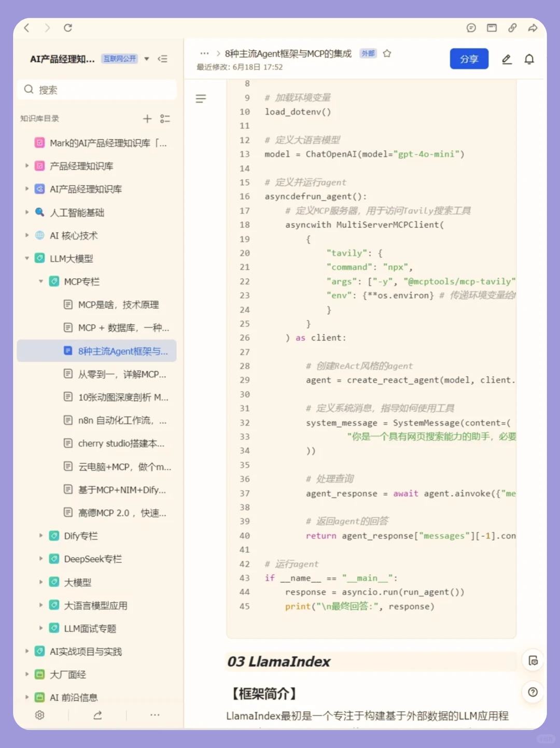Viewport: 560px width, 748px height.
Task: Select 8种主流Agent框架与 document
Action: click(97, 351)
